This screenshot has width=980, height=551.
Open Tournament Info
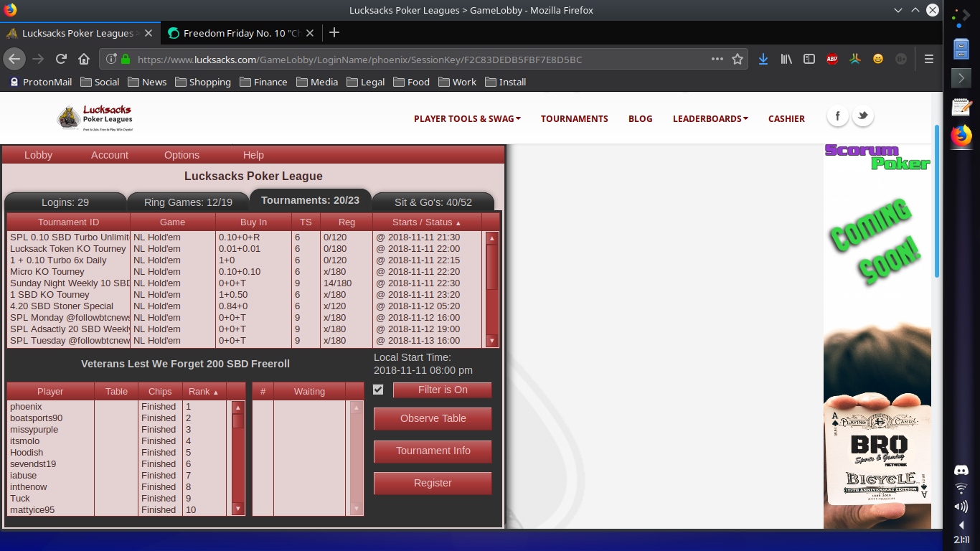pyautogui.click(x=433, y=451)
